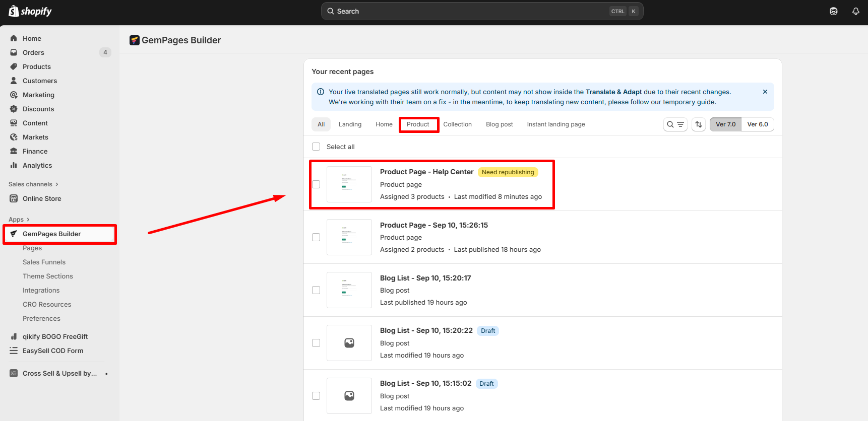Click the Shopify logo in top bar
Image resolution: width=868 pixels, height=421 pixels.
[x=30, y=11]
